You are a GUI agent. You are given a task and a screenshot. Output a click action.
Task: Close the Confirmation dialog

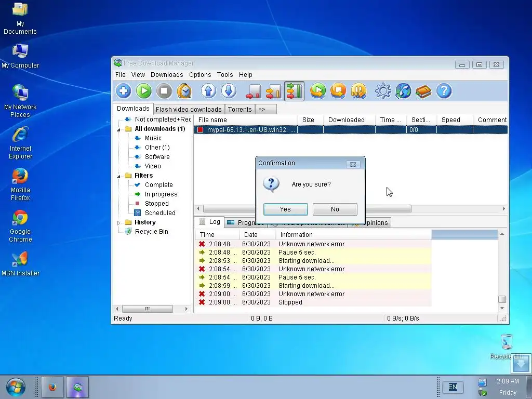point(353,164)
